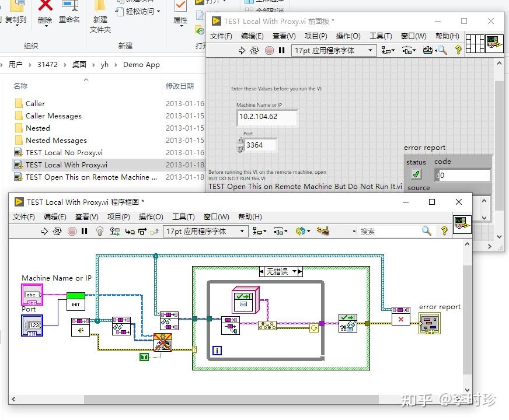Click Run Continuously on the front panel toolbar

point(253,50)
